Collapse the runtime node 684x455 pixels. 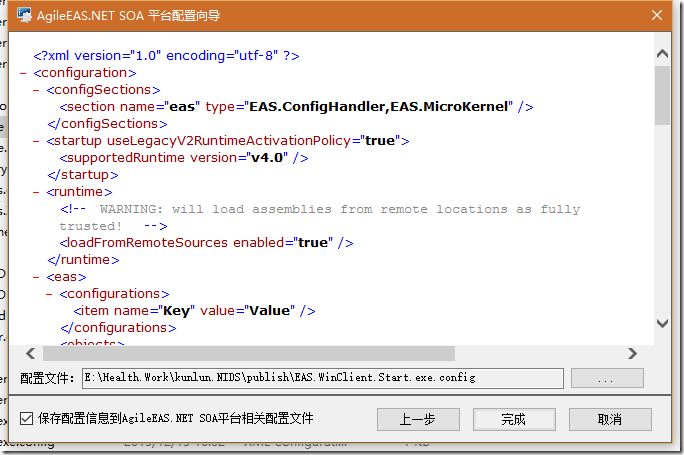point(36,192)
